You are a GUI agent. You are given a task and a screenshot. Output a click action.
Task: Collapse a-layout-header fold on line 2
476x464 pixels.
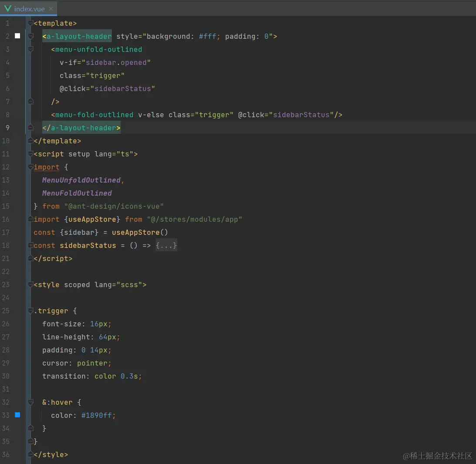[x=30, y=36]
